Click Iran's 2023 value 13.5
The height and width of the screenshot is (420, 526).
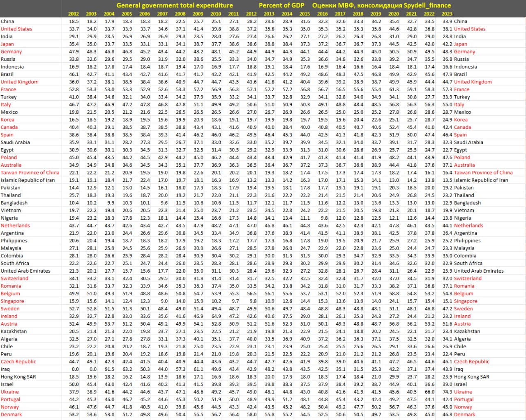tap(448, 180)
